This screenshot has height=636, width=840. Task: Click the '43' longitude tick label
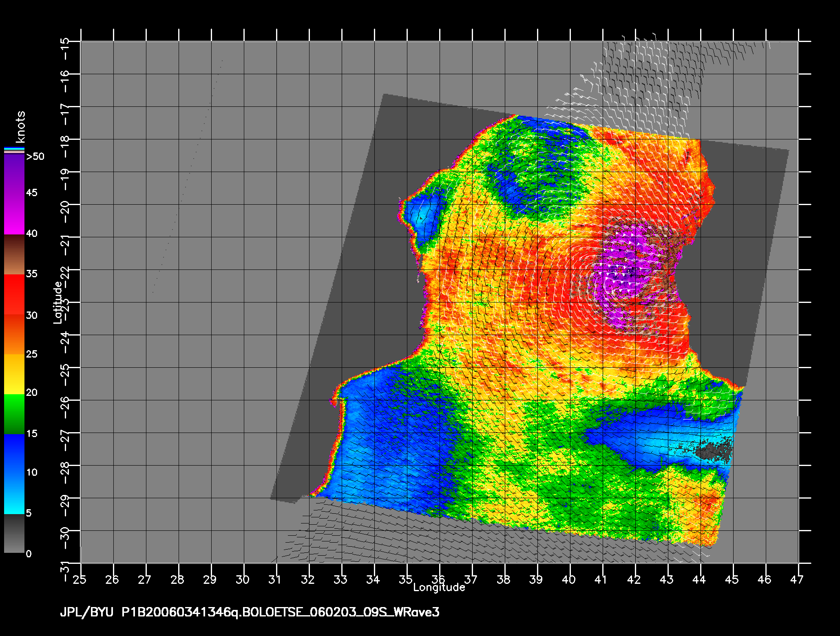[x=667, y=579]
